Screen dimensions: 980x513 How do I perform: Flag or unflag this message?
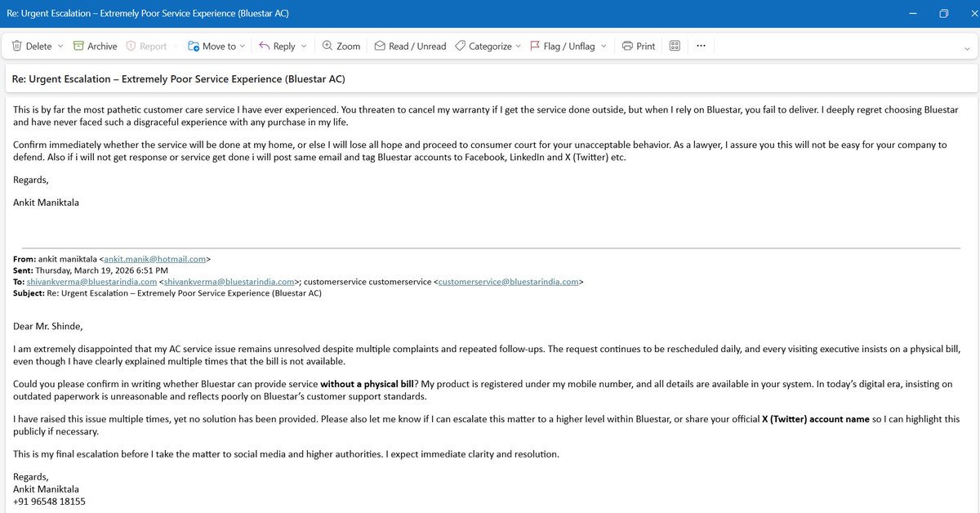pyautogui.click(x=563, y=47)
